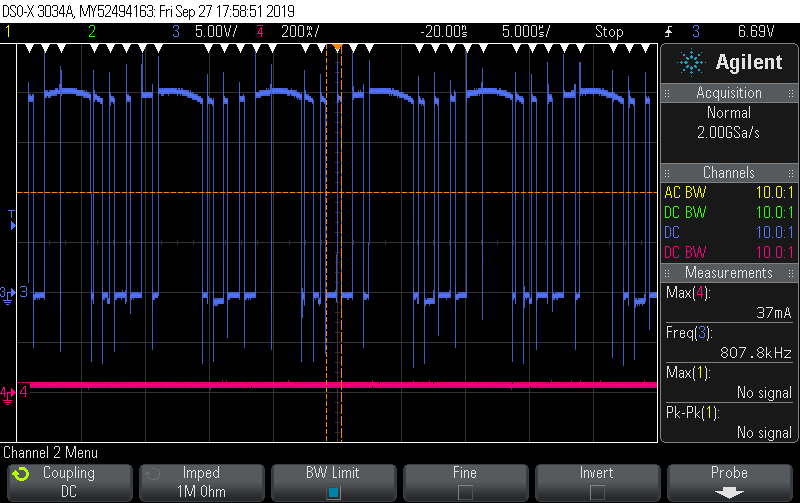
Task: Select the Imped 1M Ohm softkey
Action: (202, 482)
